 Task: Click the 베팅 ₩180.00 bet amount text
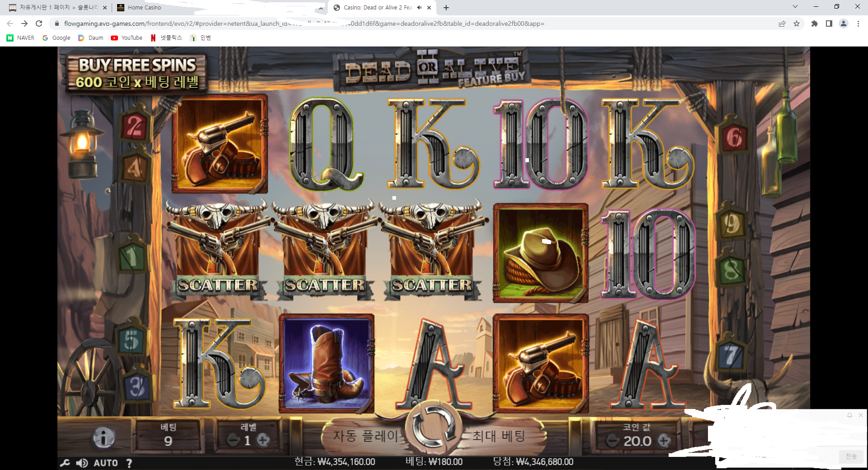[x=434, y=462]
